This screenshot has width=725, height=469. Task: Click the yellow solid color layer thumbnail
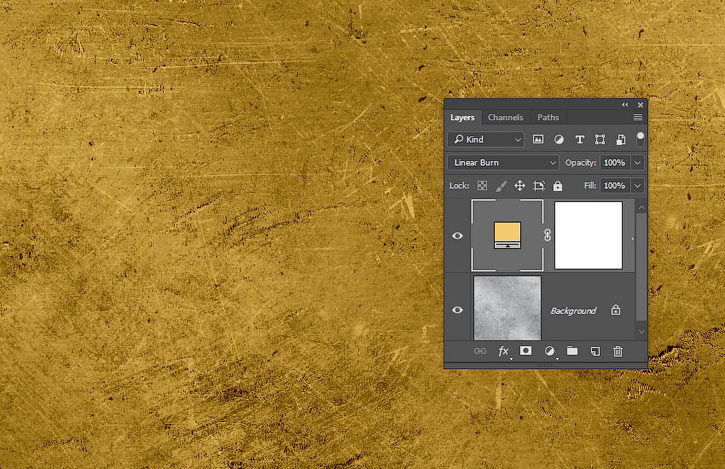click(x=508, y=236)
